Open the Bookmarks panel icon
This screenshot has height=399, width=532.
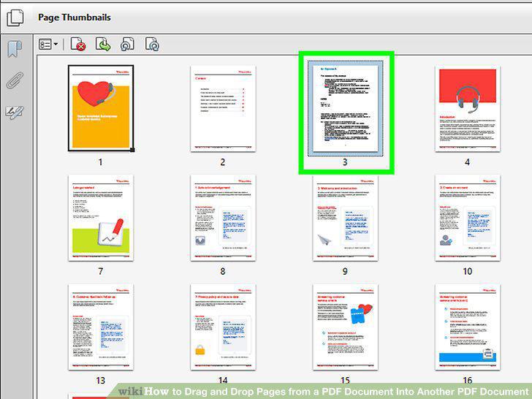pyautogui.click(x=15, y=49)
